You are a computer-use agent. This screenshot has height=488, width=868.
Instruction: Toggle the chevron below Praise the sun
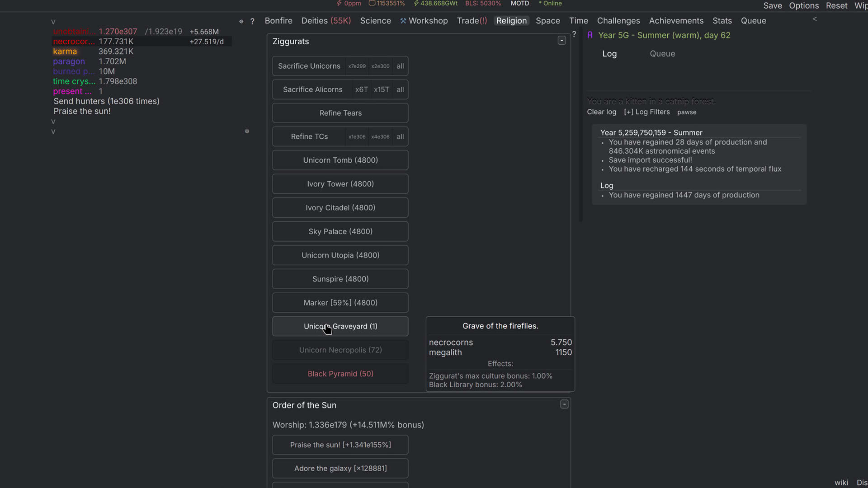tap(53, 122)
